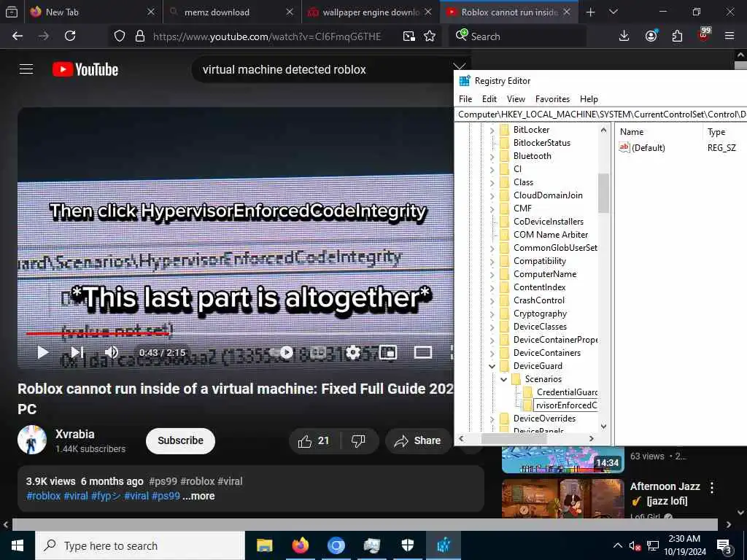Expand the Cryptography registry key
Screen dimensions: 747x560
tap(492, 314)
